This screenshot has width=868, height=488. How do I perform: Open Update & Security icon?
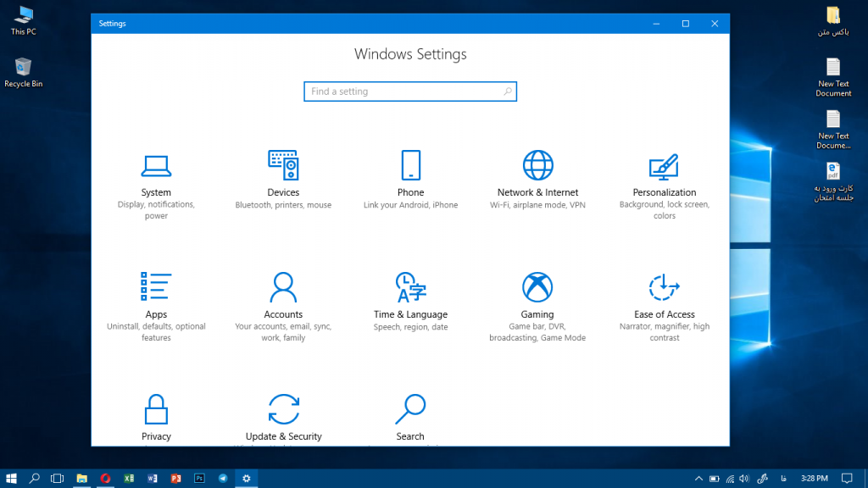click(283, 409)
